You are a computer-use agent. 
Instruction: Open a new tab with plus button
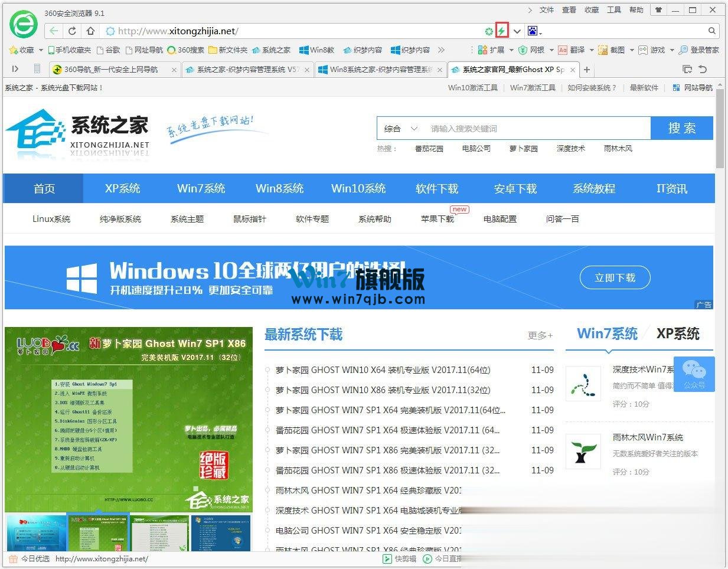(x=587, y=70)
